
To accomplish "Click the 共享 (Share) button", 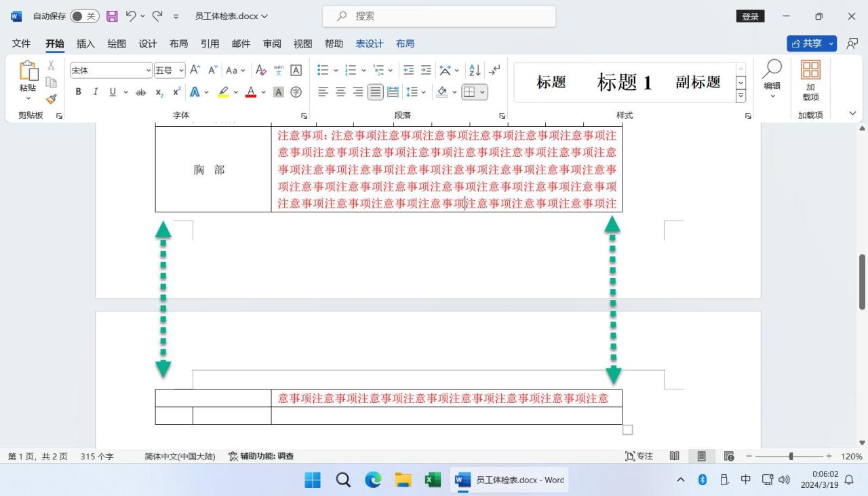I will (811, 43).
